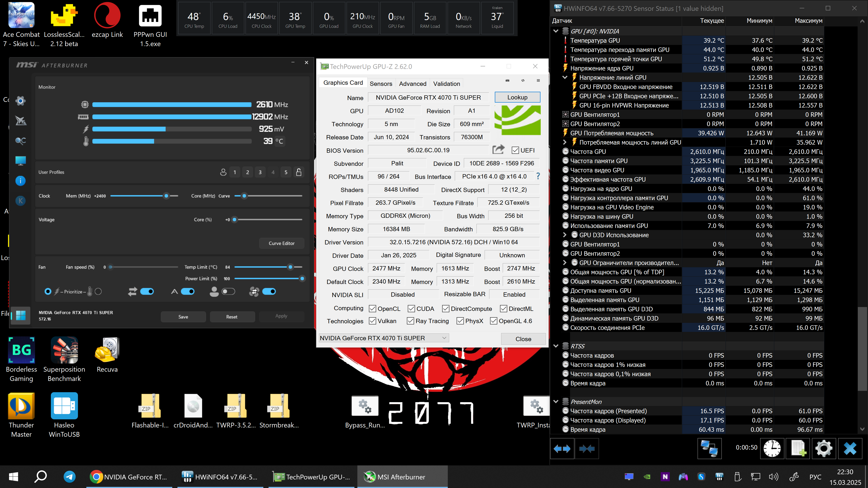Toggle the fan sync switch in Afterburner
Screen dimensions: 868x488
tap(269, 291)
